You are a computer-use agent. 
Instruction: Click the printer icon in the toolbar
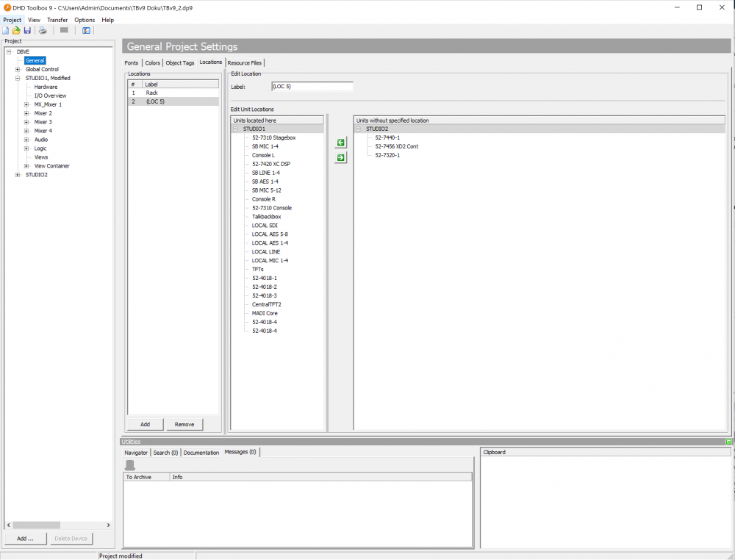43,30
